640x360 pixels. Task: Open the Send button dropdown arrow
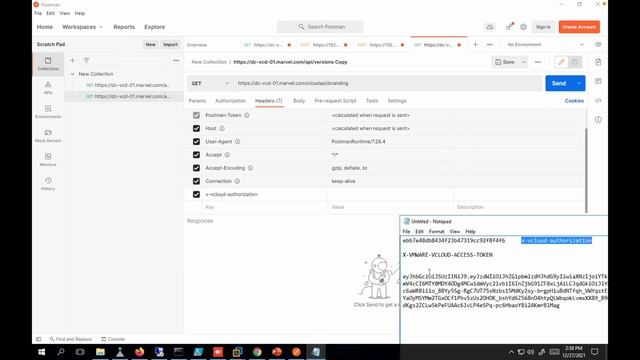tap(579, 83)
